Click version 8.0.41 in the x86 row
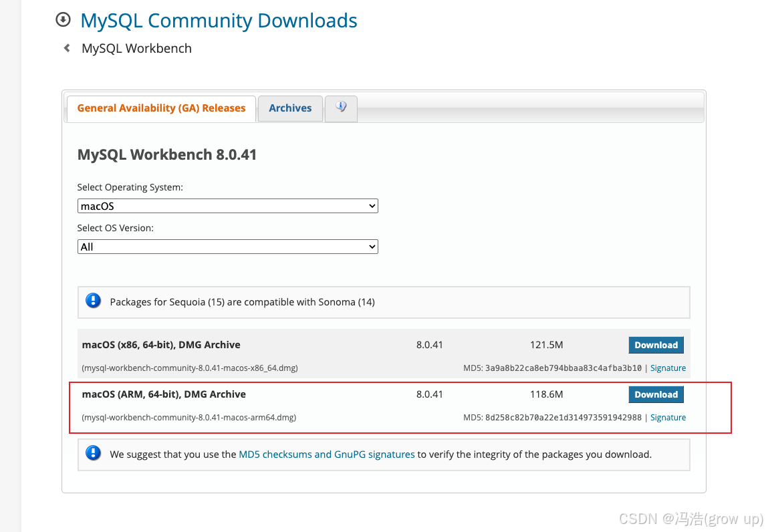Image resolution: width=766 pixels, height=532 pixels. [x=429, y=345]
